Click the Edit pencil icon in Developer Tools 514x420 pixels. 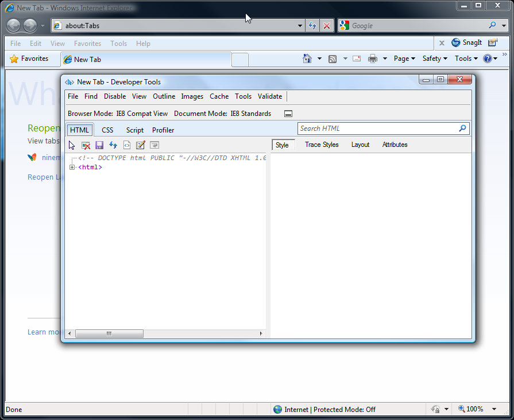(x=141, y=145)
